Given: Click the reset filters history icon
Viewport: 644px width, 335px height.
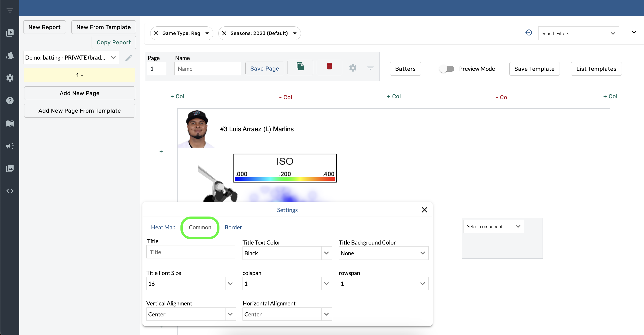Looking at the screenshot, I should (528, 33).
